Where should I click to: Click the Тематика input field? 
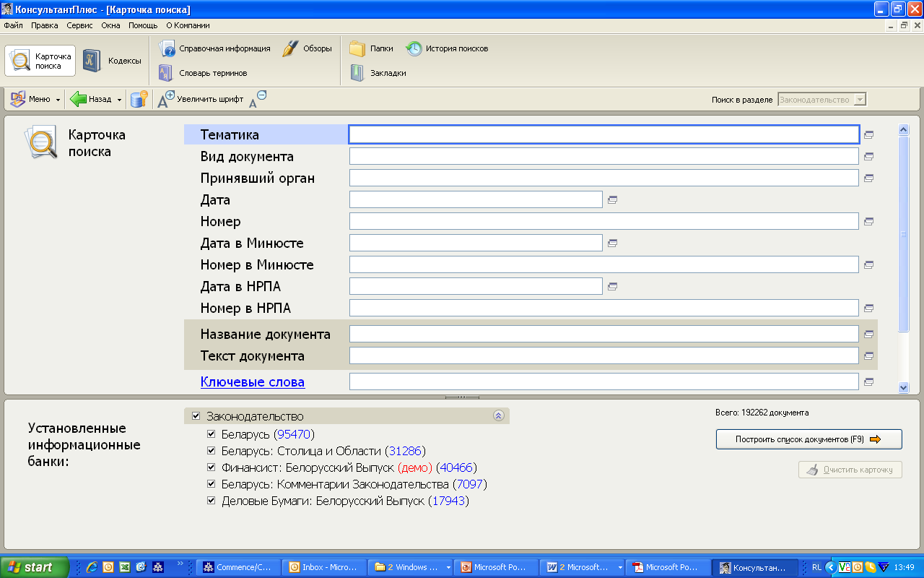tap(604, 134)
